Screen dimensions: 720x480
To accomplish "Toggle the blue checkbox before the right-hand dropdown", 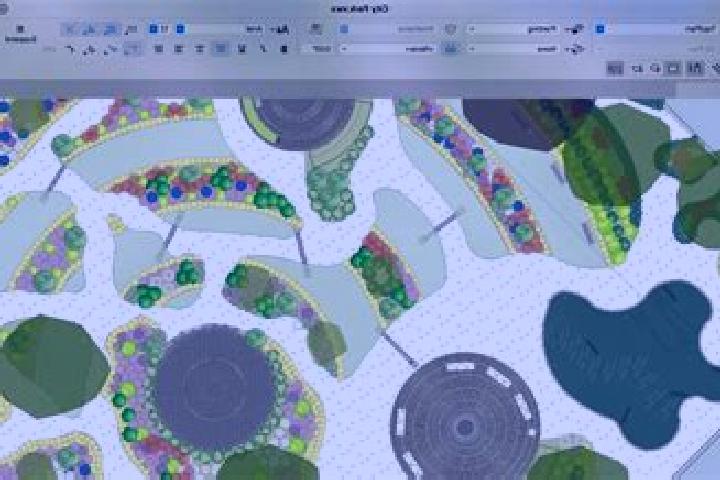I will point(600,29).
